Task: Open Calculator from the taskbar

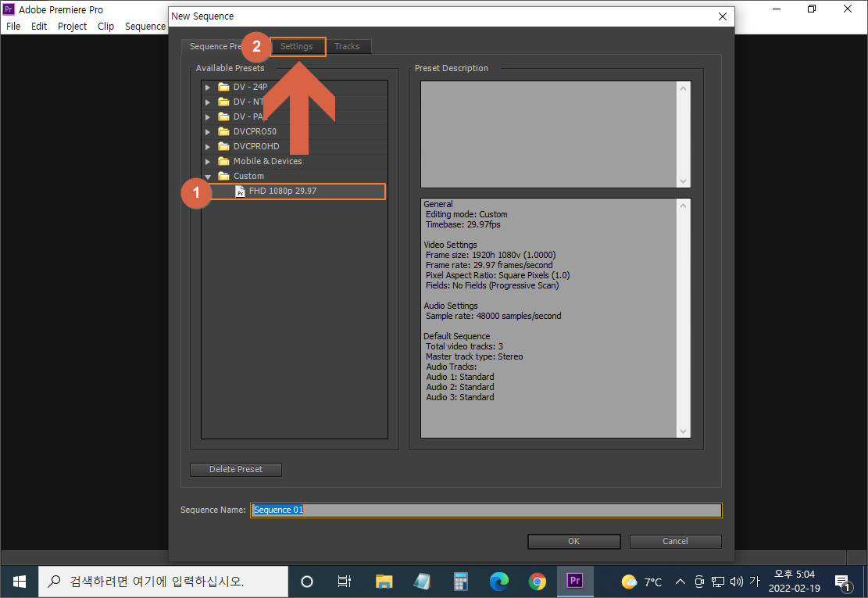Action: click(460, 582)
